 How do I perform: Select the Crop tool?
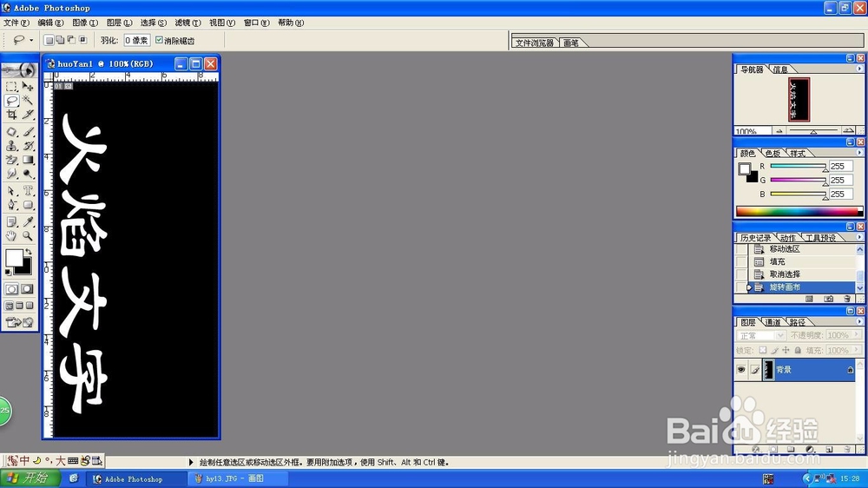pos(11,114)
